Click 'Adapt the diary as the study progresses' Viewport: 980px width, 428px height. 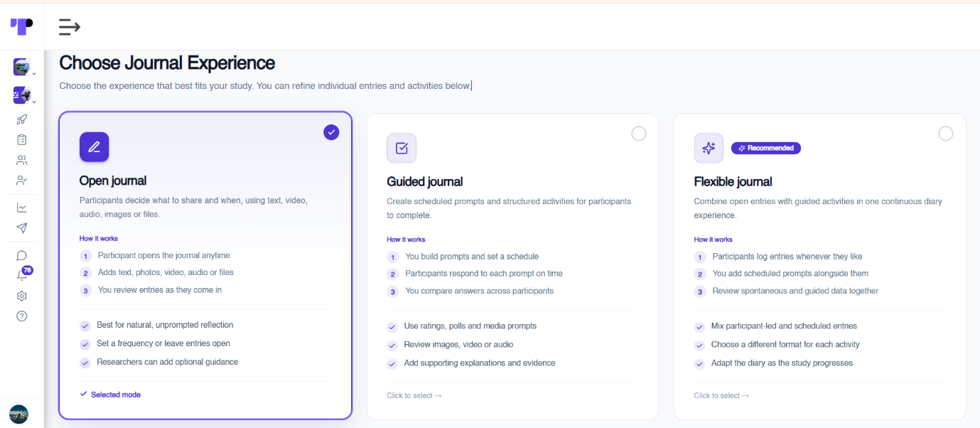(x=782, y=363)
